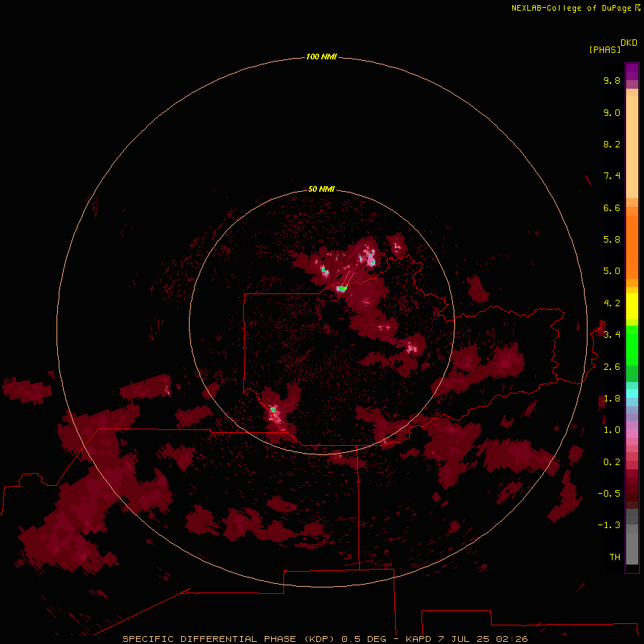
Task: Click the [PHAS] legend unit label
Action: [x=605, y=49]
